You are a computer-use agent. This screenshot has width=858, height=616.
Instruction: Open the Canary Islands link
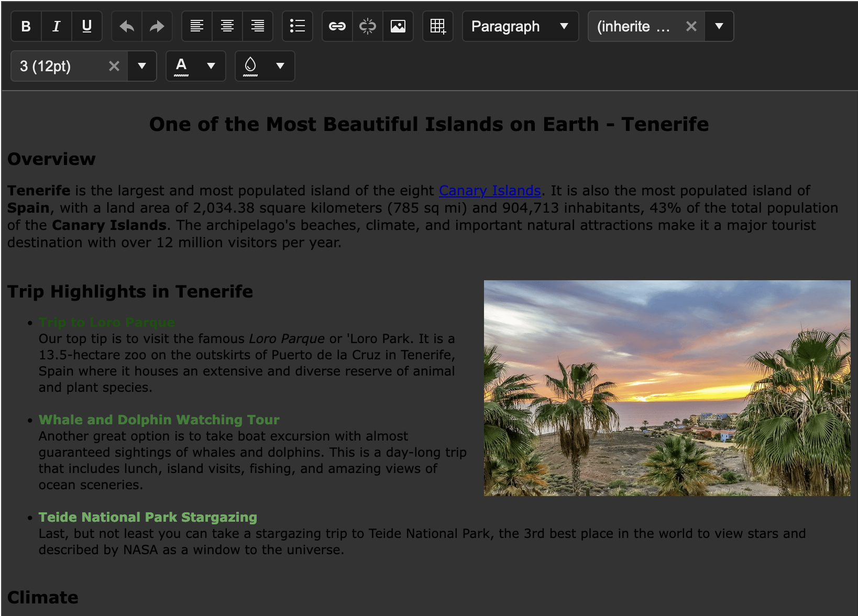[x=490, y=191]
